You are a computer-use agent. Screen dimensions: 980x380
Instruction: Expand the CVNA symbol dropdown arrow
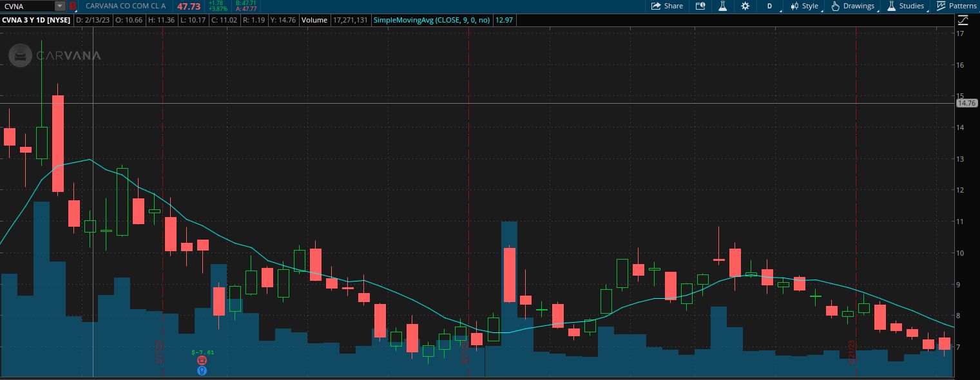pyautogui.click(x=60, y=6)
